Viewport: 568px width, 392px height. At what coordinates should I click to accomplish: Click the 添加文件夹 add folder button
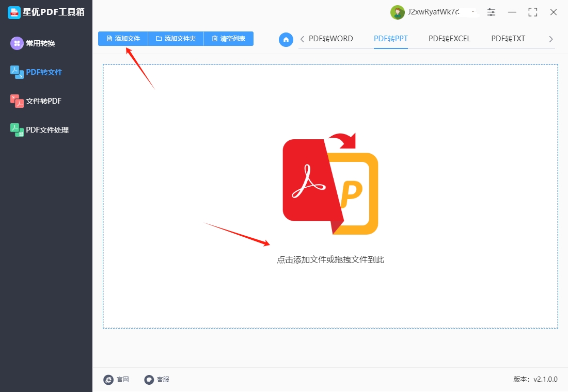tap(176, 39)
